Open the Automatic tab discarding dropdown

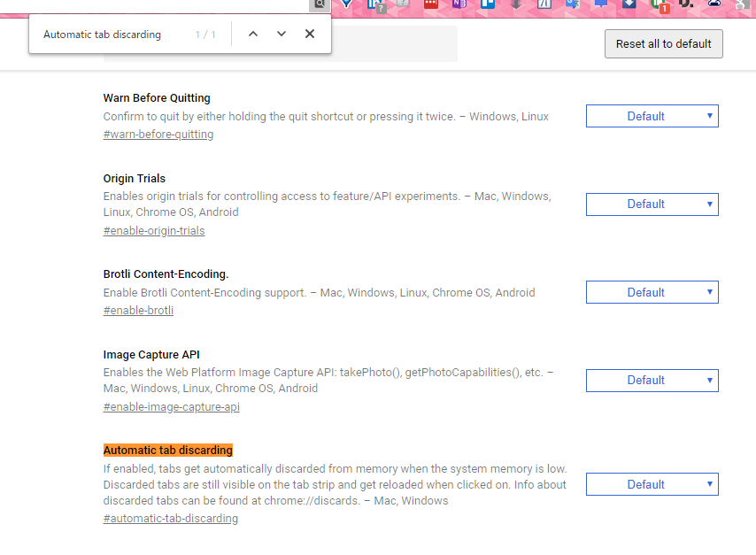[652, 484]
